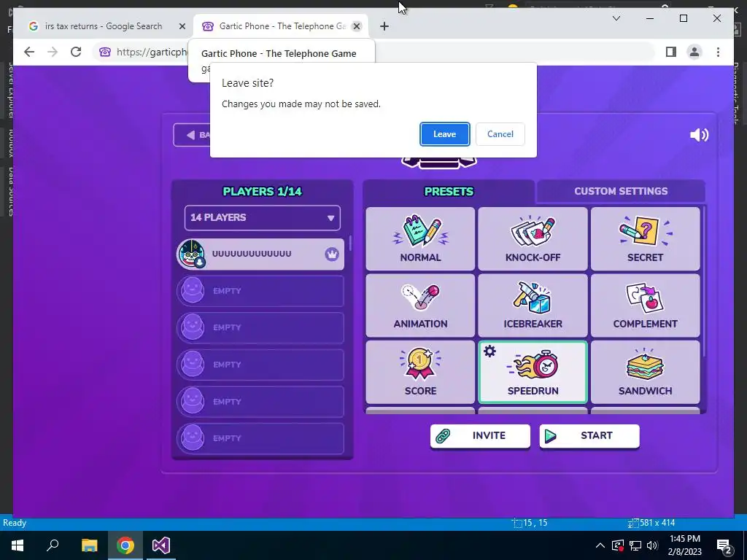This screenshot has height=560, width=747.
Task: Click the host crown icon
Action: (332, 254)
